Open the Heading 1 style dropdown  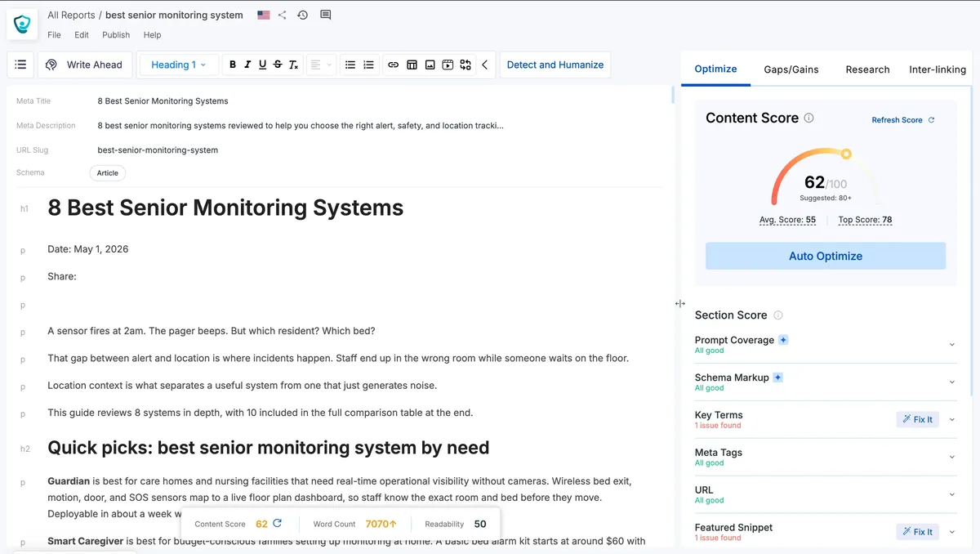tap(178, 65)
